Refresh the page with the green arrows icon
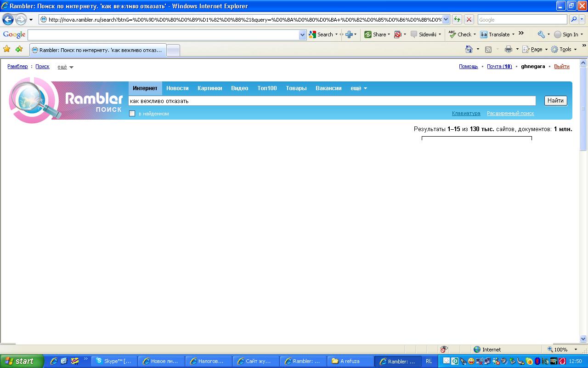 pyautogui.click(x=457, y=20)
